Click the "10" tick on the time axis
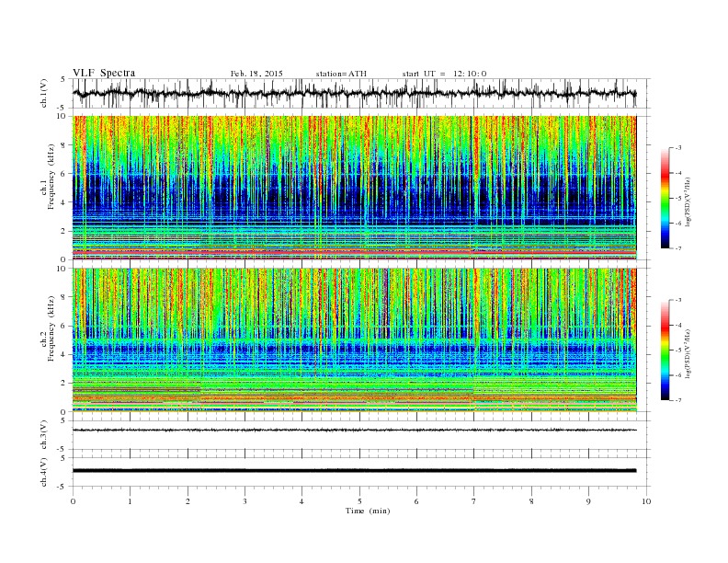728x563 pixels. tap(646, 501)
